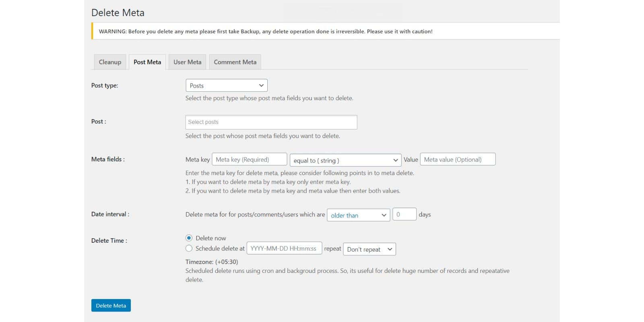This screenshot has height=322, width=644.
Task: Choose the Schedule delete at radio button
Action: click(x=189, y=248)
